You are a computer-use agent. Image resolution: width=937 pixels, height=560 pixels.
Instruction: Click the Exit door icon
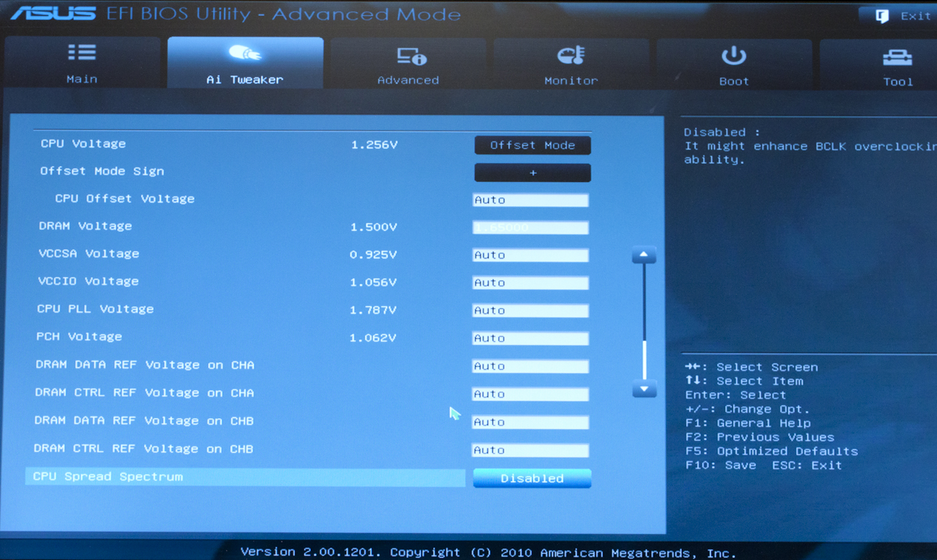click(x=882, y=16)
